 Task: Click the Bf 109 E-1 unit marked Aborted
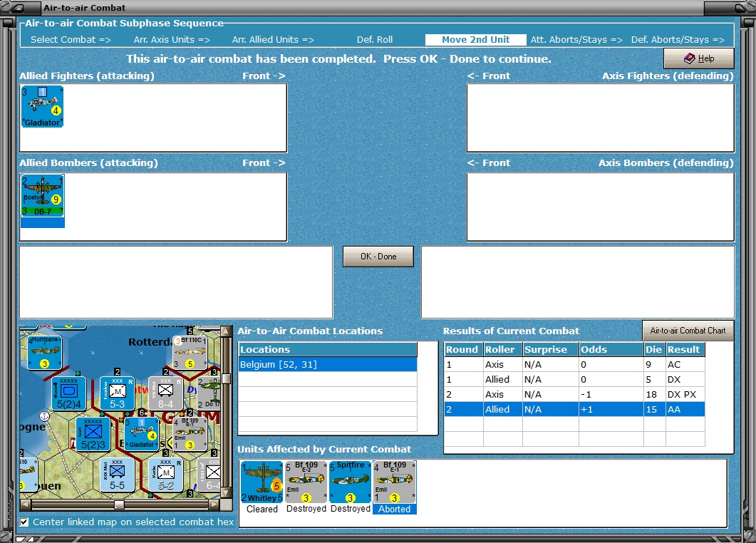tap(395, 482)
